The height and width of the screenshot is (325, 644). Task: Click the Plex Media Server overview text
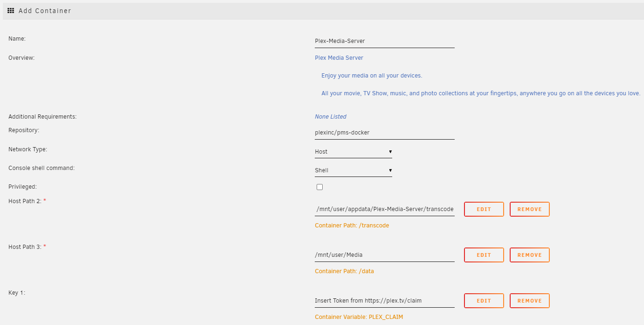tap(339, 58)
